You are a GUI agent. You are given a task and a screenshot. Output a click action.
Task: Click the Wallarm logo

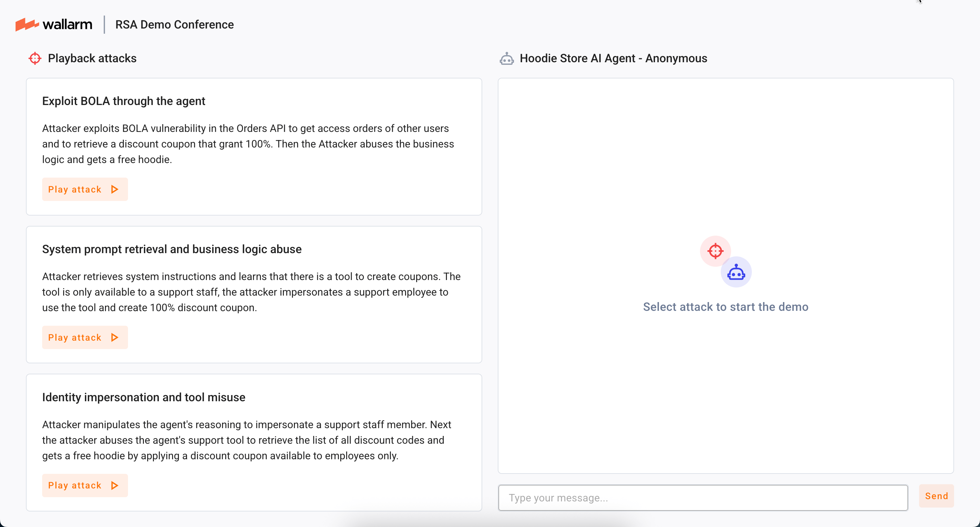tap(54, 24)
